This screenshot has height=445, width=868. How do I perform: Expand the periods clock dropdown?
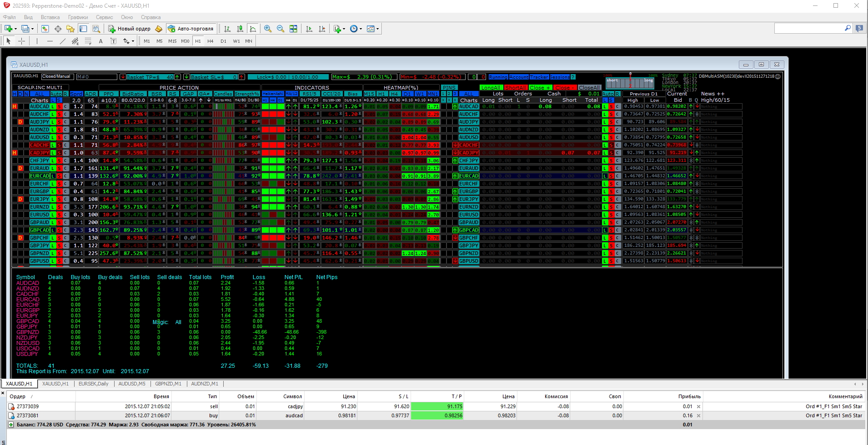(x=361, y=29)
